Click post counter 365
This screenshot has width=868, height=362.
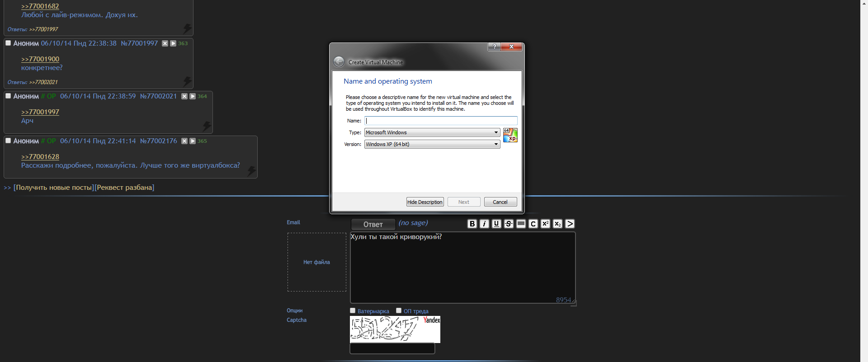pyautogui.click(x=202, y=141)
